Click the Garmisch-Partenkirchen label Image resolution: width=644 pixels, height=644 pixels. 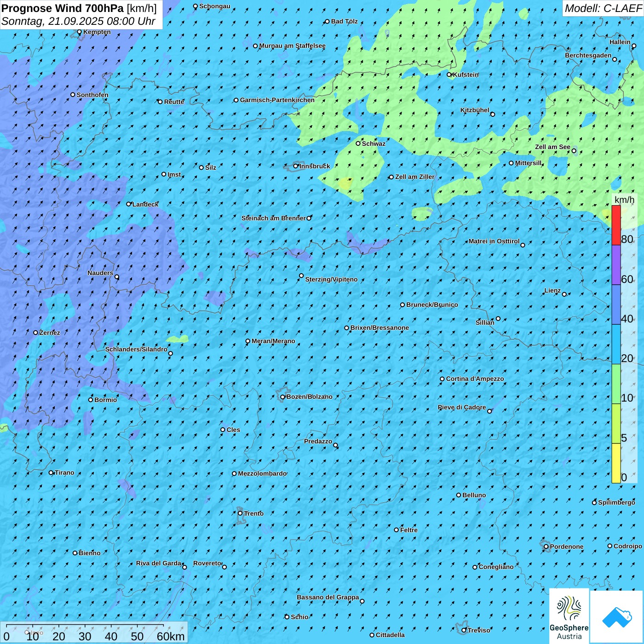(277, 100)
